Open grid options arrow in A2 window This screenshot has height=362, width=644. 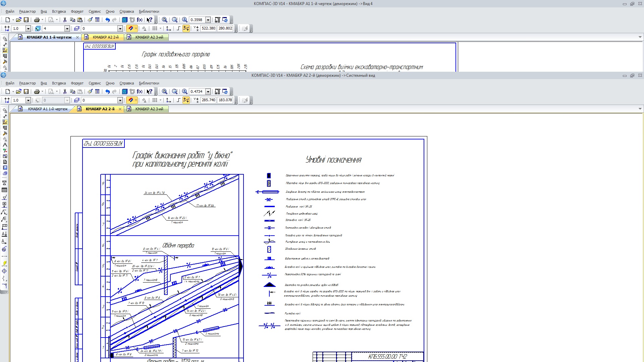coord(160,100)
